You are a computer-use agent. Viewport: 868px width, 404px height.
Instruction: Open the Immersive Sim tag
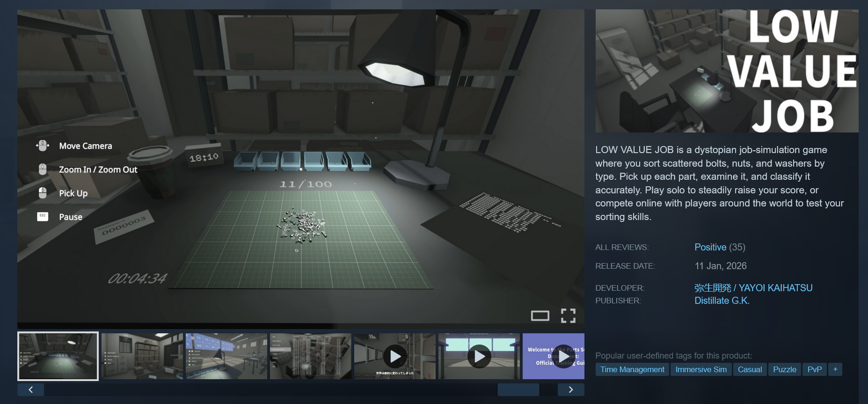701,369
